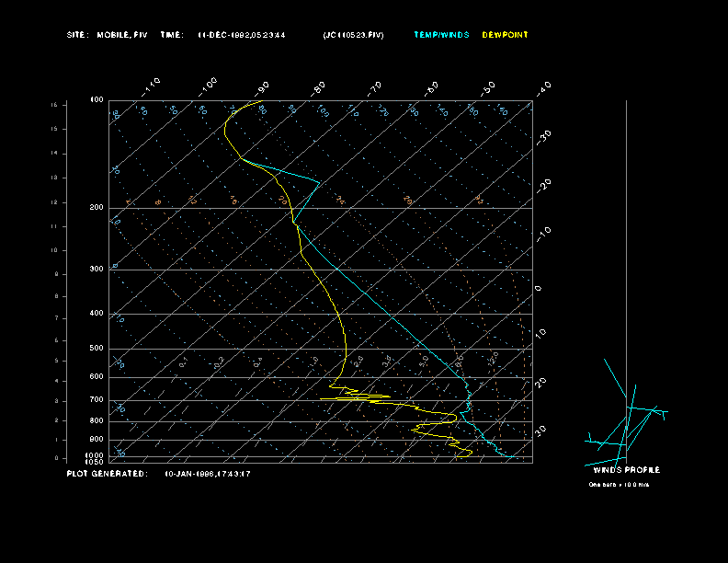728x563 pixels.
Task: Click the 600 pressure level label
Action: (x=97, y=377)
